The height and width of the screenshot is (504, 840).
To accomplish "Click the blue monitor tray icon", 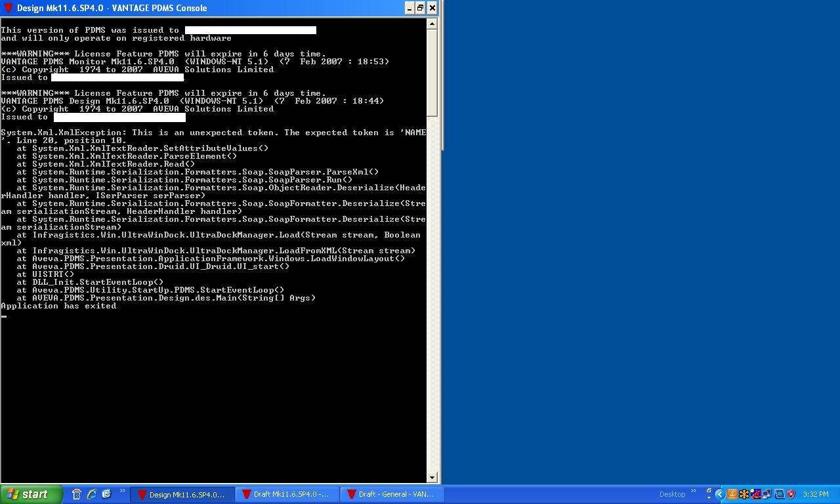I will click(x=780, y=494).
